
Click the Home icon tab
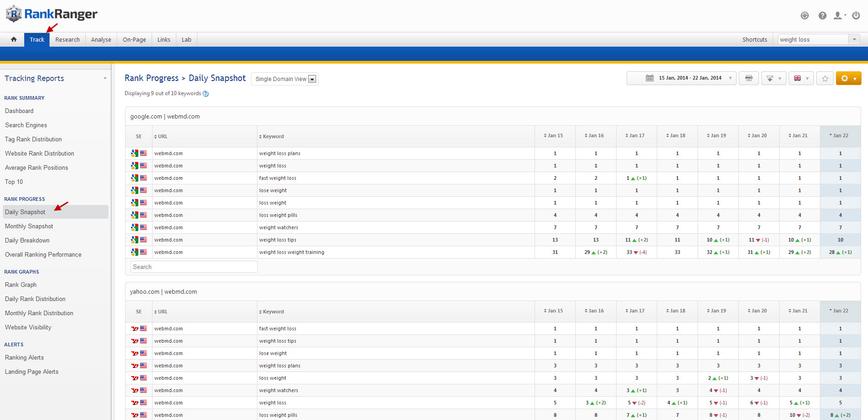click(14, 39)
